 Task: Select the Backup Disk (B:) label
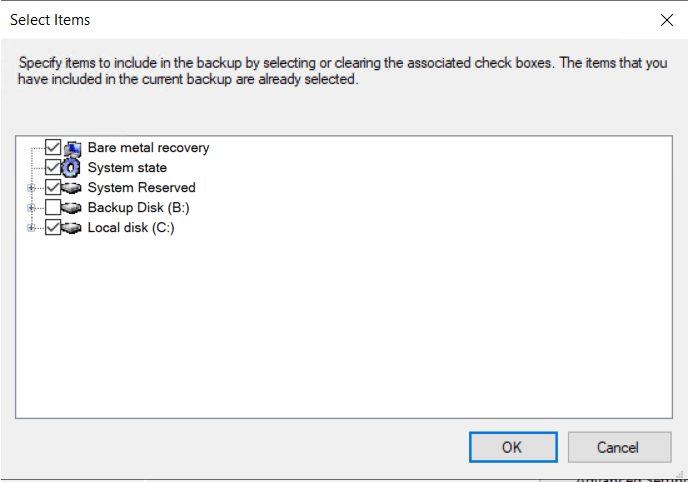(x=138, y=208)
